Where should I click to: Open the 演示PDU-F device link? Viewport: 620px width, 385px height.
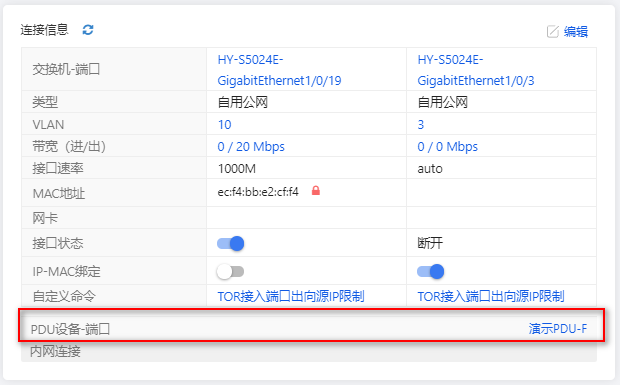558,328
